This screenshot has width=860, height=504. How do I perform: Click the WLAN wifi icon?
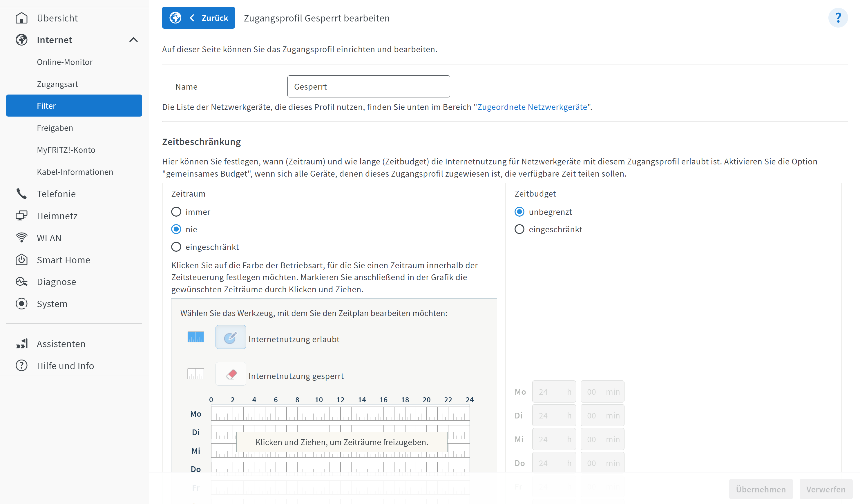(21, 238)
